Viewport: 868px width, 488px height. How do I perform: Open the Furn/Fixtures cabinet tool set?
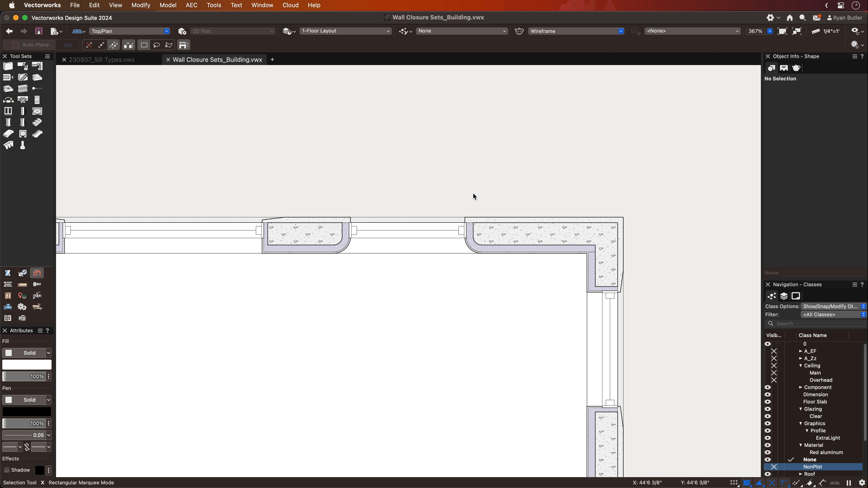[8, 296]
